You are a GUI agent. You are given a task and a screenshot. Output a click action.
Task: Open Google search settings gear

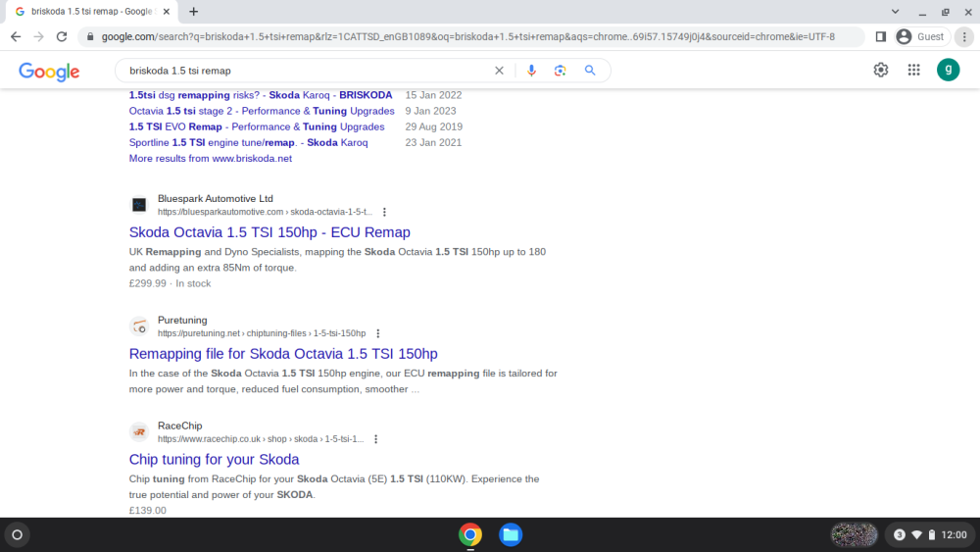point(881,70)
